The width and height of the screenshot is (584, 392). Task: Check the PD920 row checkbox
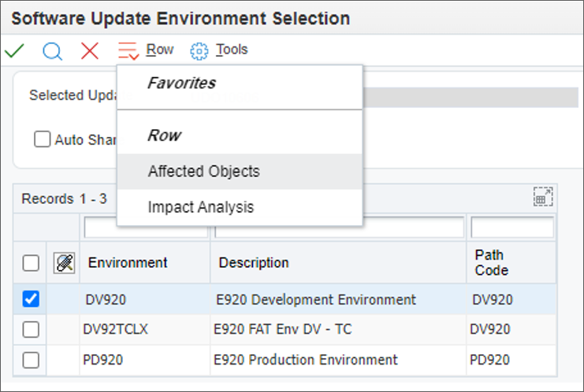pos(31,360)
